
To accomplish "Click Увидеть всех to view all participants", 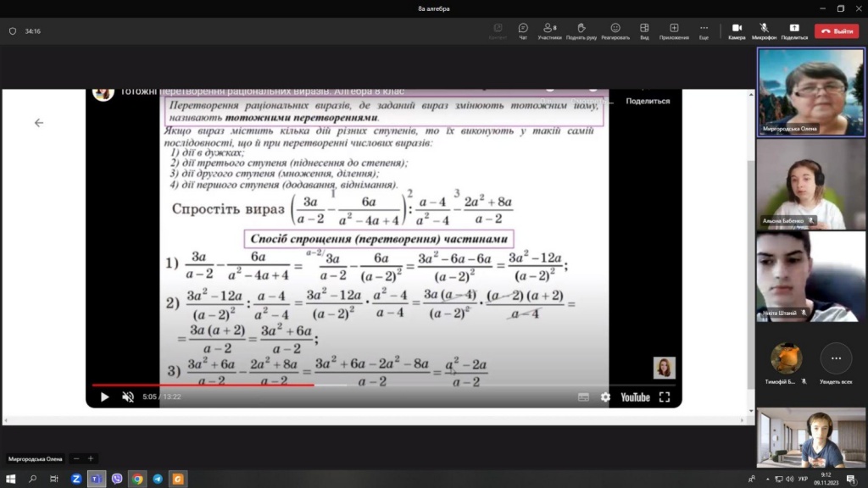I will [x=836, y=359].
